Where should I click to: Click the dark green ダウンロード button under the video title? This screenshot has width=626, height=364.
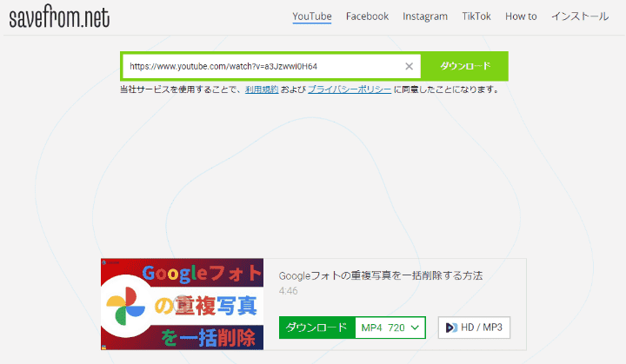[317, 328]
